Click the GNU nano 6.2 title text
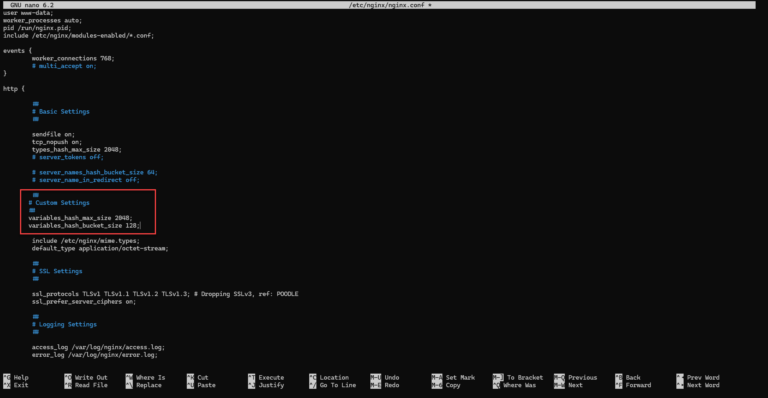Viewport: 768px width, 398px height. point(32,5)
